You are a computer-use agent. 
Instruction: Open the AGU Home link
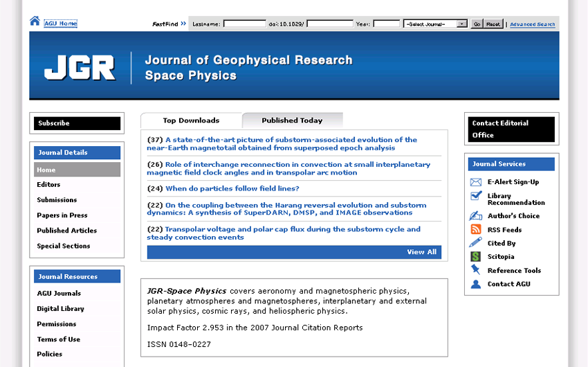coord(61,24)
